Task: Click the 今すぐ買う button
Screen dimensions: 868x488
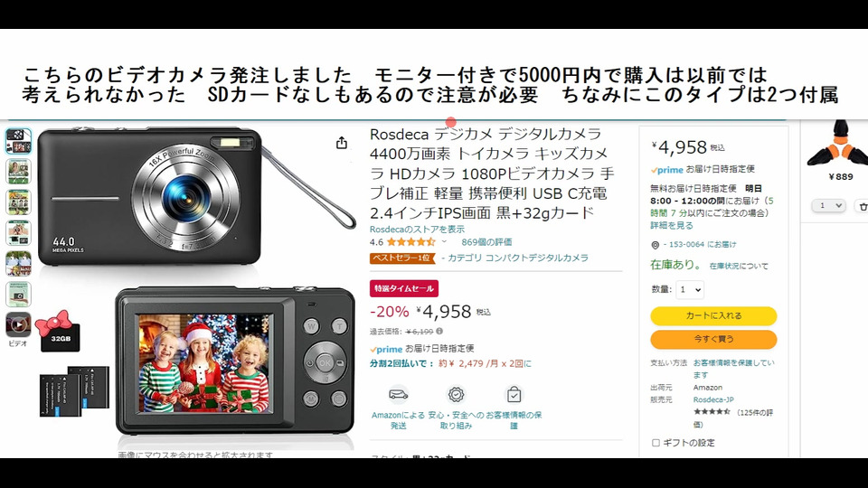Action: tap(713, 339)
